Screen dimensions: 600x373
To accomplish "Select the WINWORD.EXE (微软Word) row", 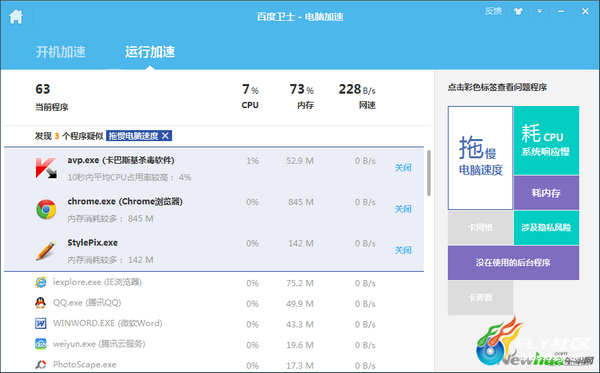I will tap(214, 324).
